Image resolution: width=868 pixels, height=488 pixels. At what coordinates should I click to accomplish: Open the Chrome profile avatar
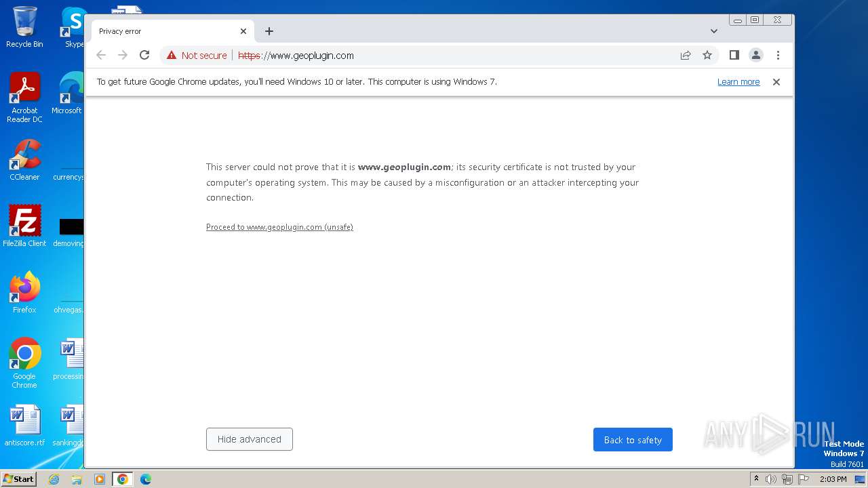coord(756,56)
